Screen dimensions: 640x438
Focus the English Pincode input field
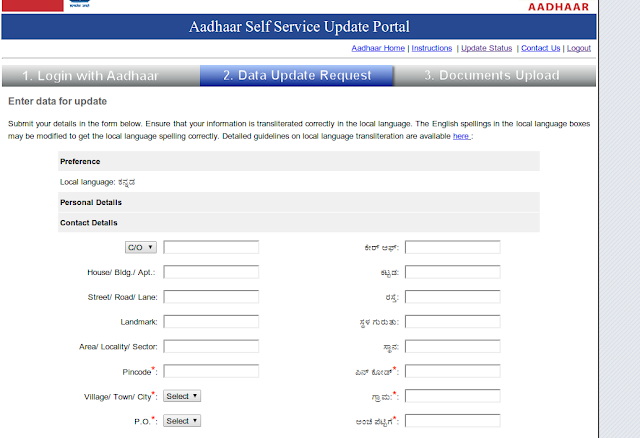click(x=211, y=371)
